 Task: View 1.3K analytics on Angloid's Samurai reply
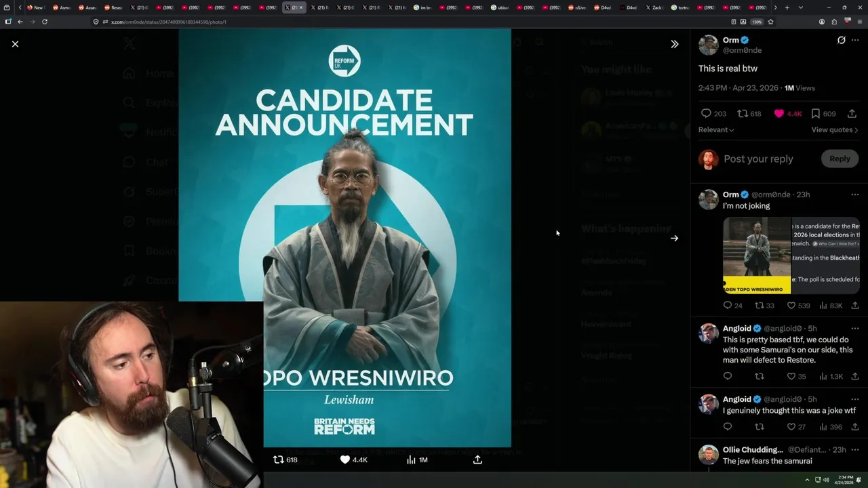click(831, 376)
